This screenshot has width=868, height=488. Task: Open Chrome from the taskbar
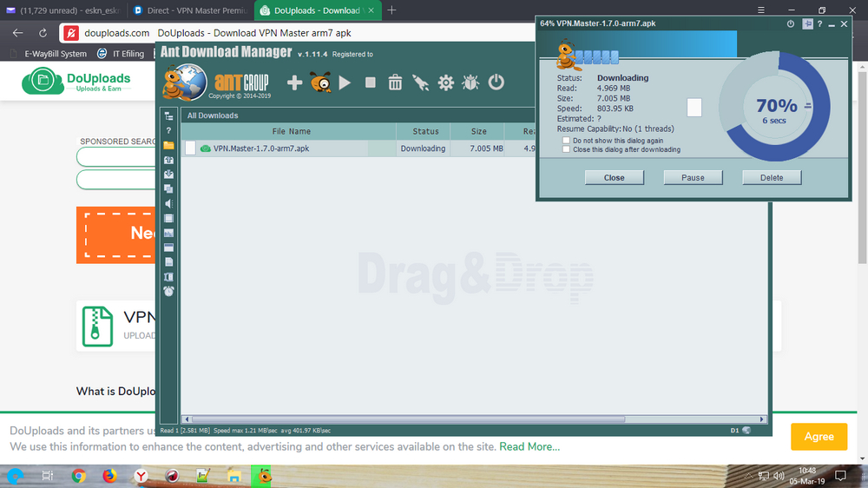(78, 476)
